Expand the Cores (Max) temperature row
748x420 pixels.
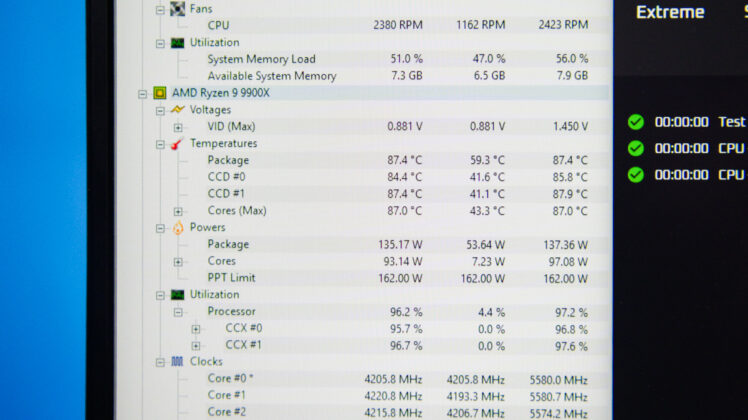coord(178,211)
